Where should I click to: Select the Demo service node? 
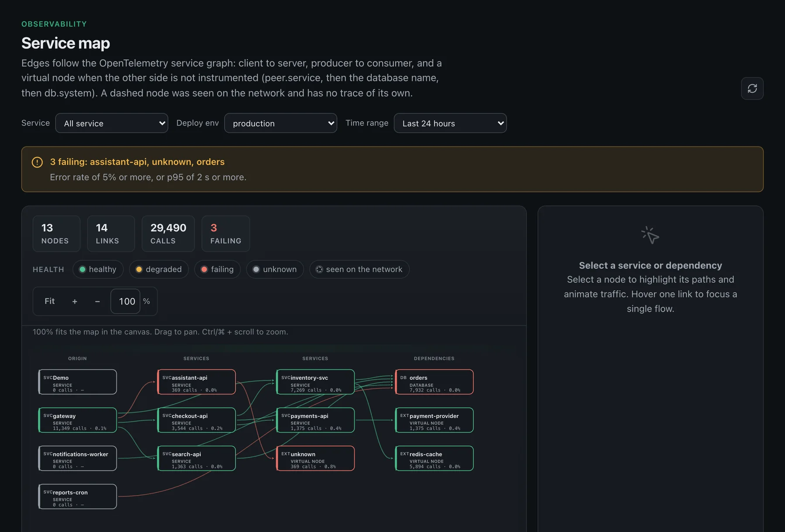tap(78, 382)
